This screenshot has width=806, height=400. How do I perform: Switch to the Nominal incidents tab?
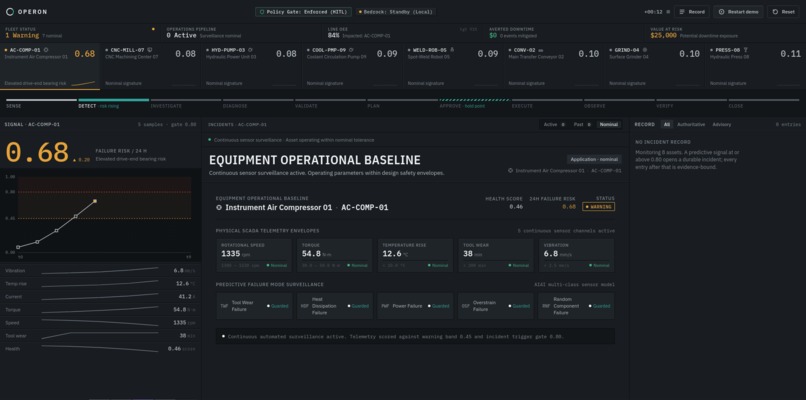pos(609,124)
